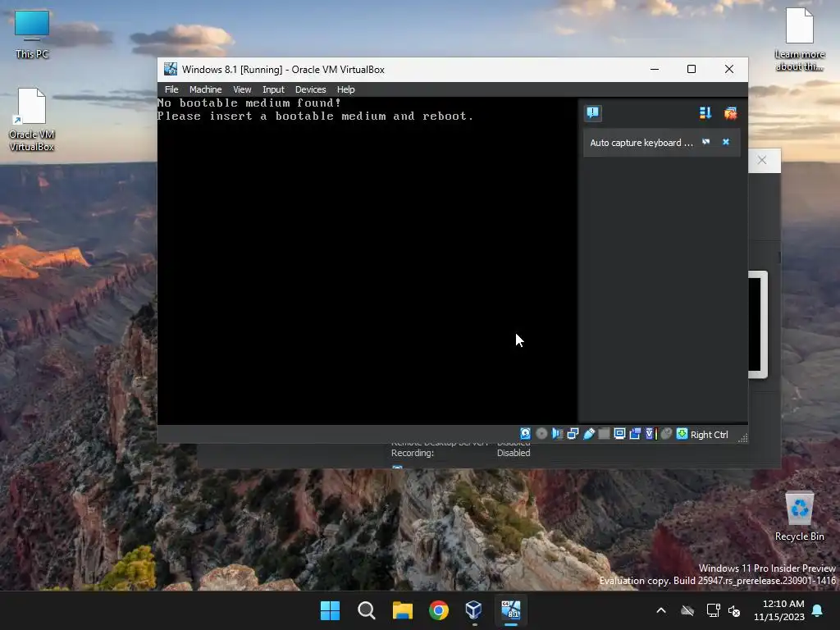Image resolution: width=840 pixels, height=630 pixels.
Task: Close the panel in the background VirtualBox Manager window
Action: (762, 160)
